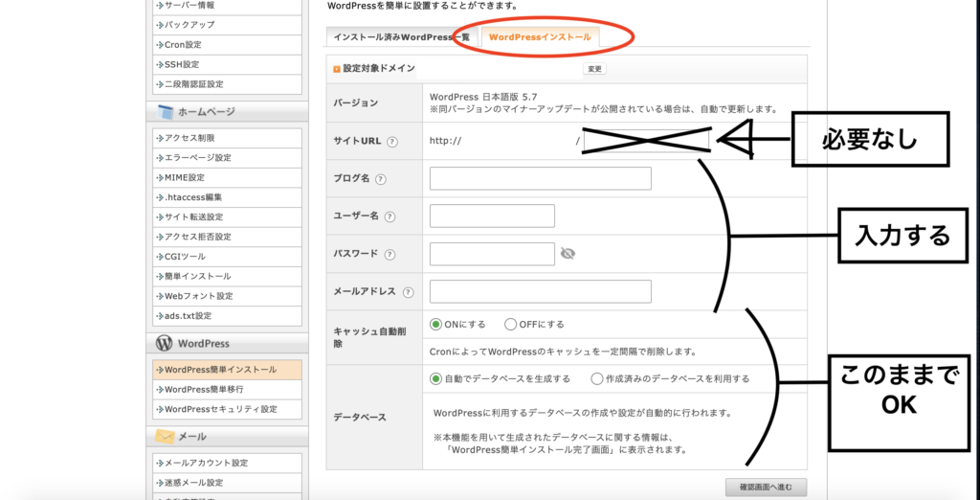This screenshot has height=500, width=980.
Task: Click the ブログ名 help icon
Action: click(x=381, y=179)
